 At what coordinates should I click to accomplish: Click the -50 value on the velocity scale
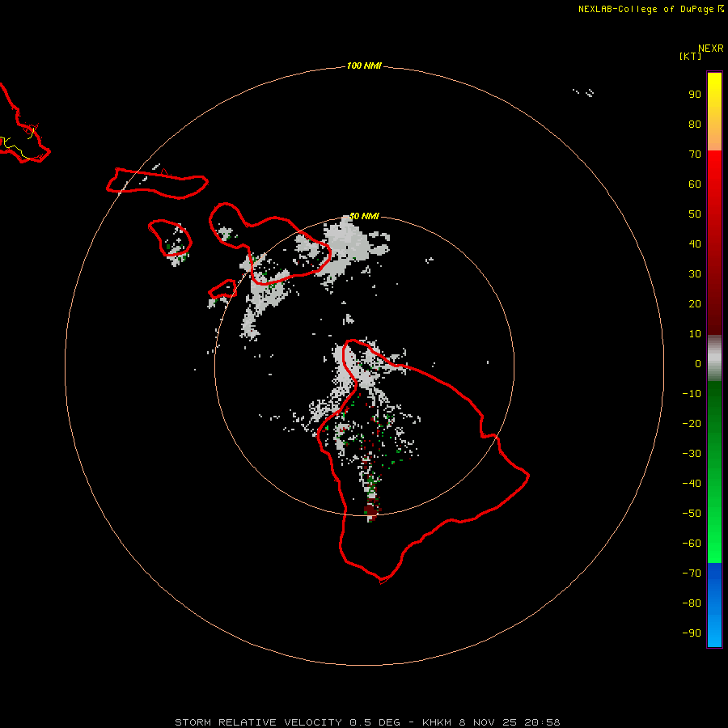(692, 514)
